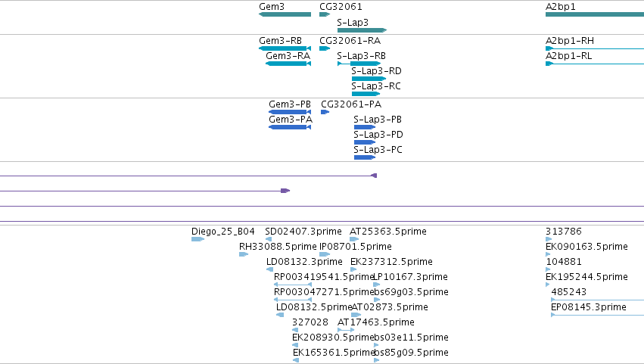This screenshot has height=364, width=644.
Task: Click the A2bp1-RH transcript label
Action: [570, 41]
